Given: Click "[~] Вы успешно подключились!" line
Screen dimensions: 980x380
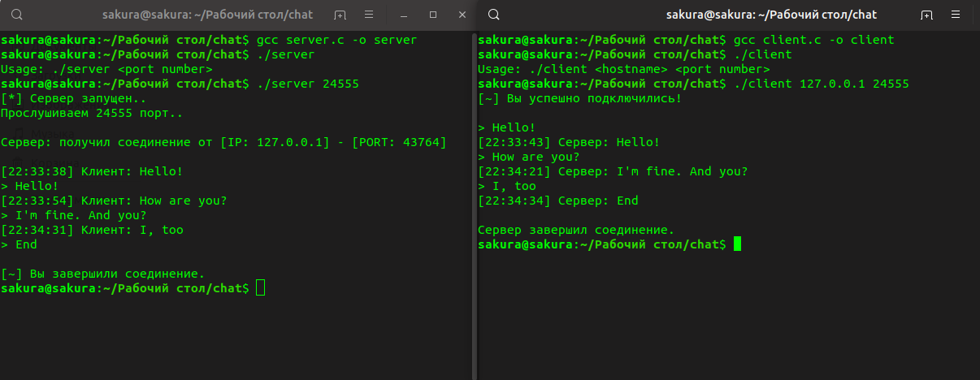Looking at the screenshot, I should click(580, 98).
